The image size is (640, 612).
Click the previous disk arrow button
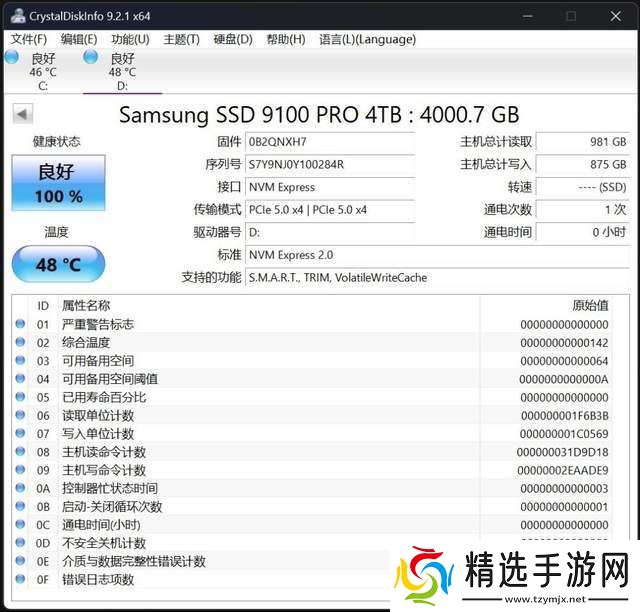22,114
